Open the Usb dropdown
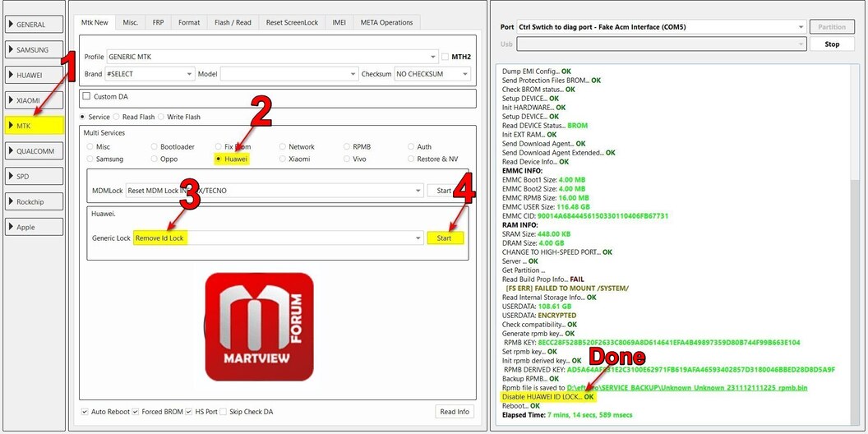 point(662,44)
